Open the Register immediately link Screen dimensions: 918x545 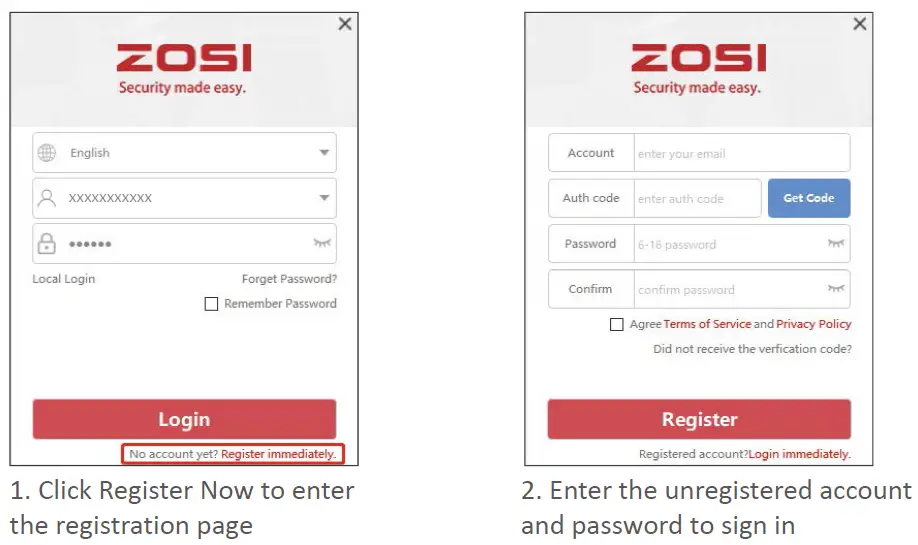(279, 454)
